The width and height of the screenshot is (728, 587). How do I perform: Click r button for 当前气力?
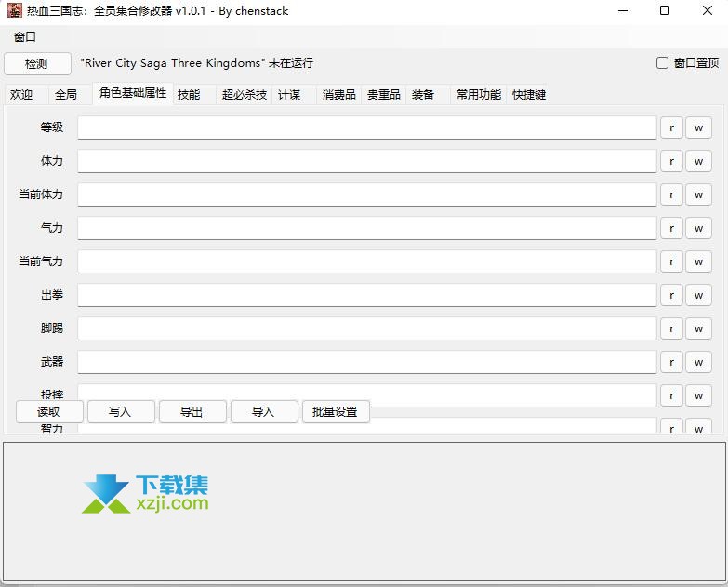tap(671, 261)
